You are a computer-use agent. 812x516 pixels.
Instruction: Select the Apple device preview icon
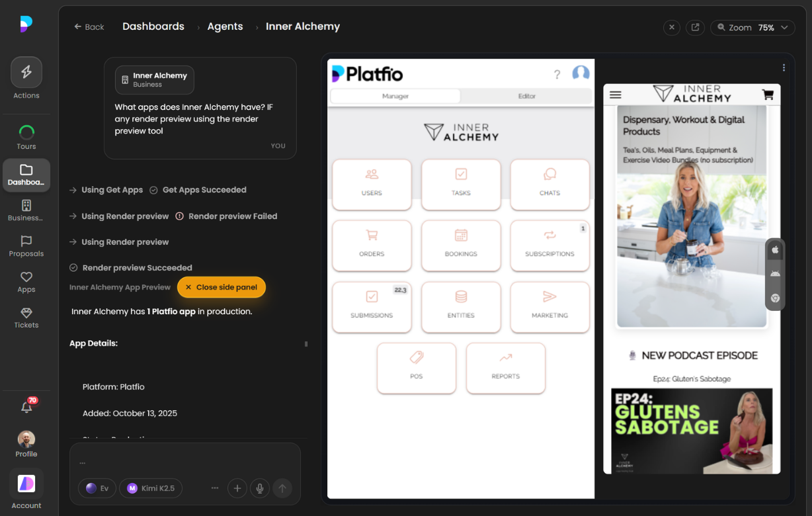(775, 250)
